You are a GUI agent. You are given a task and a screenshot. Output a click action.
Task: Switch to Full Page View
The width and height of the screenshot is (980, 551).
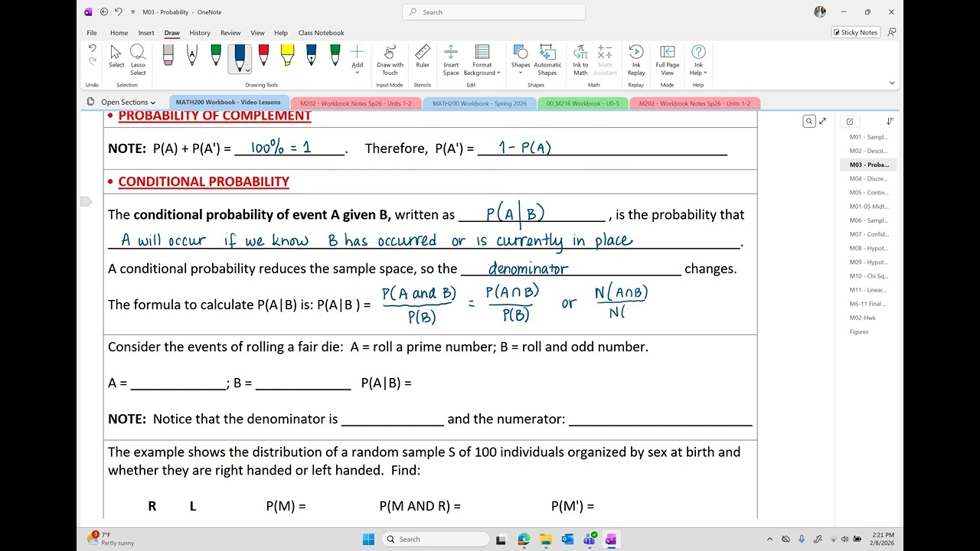point(668,59)
